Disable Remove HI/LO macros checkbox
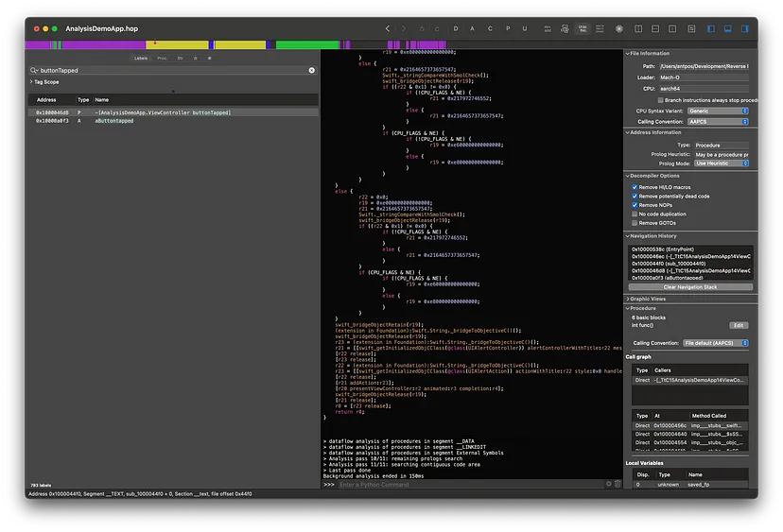This screenshot has height=532, width=783. click(x=635, y=187)
